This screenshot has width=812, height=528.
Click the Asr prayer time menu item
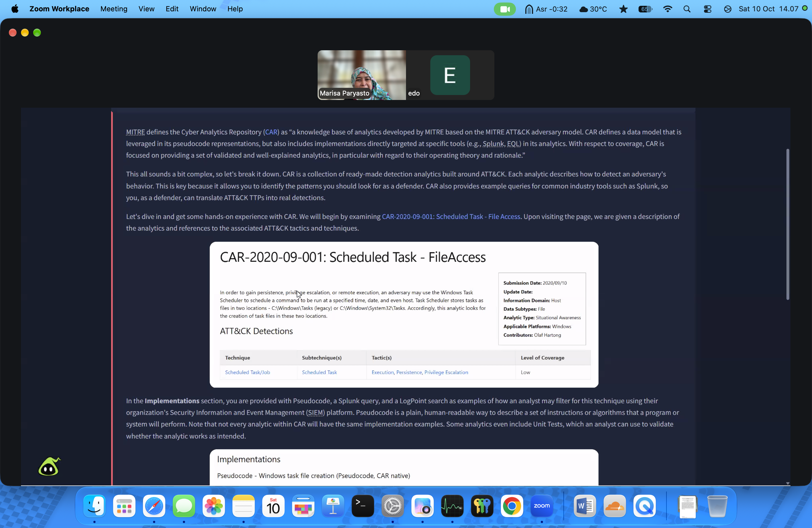[x=546, y=9]
